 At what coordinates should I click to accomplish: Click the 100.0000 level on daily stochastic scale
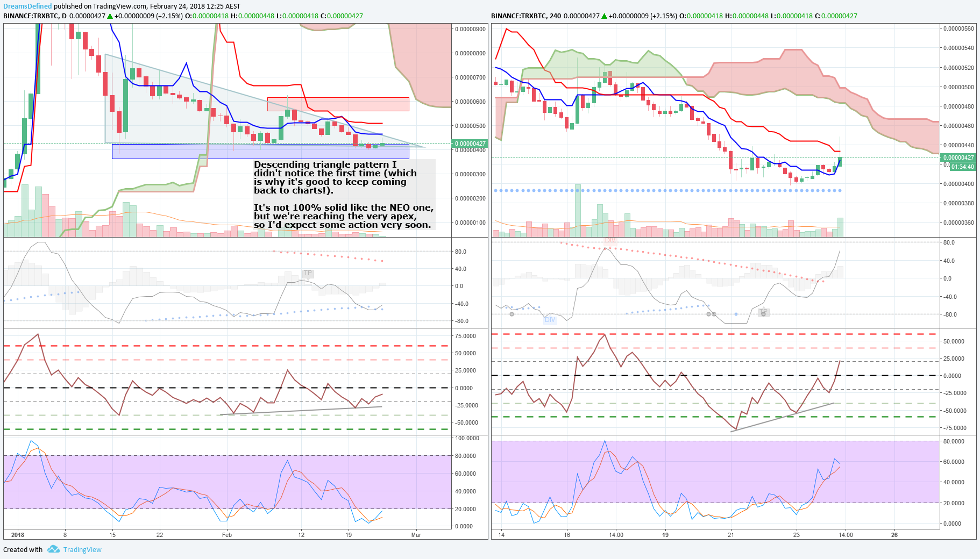click(x=467, y=438)
